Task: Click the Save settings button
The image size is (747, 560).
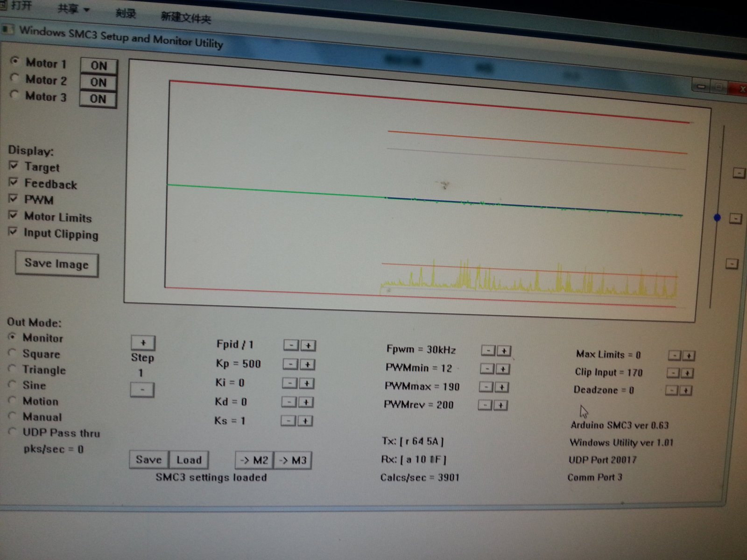Action: [149, 460]
